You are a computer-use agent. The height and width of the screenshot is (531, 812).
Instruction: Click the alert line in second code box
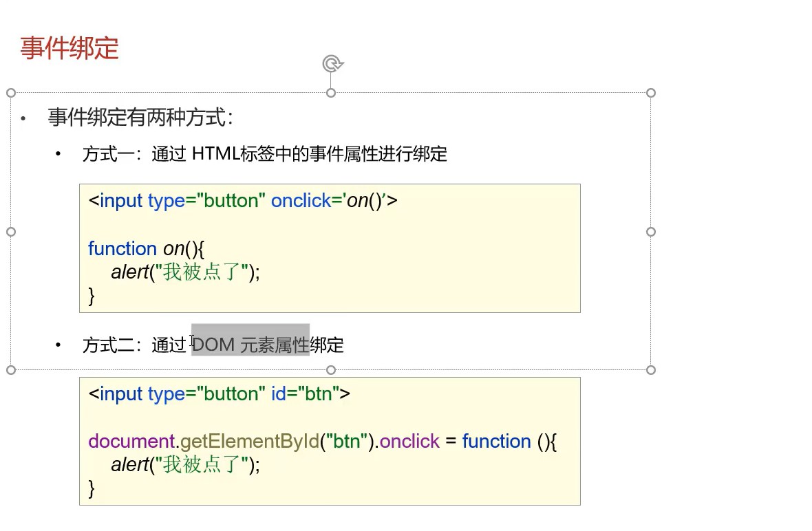point(186,465)
